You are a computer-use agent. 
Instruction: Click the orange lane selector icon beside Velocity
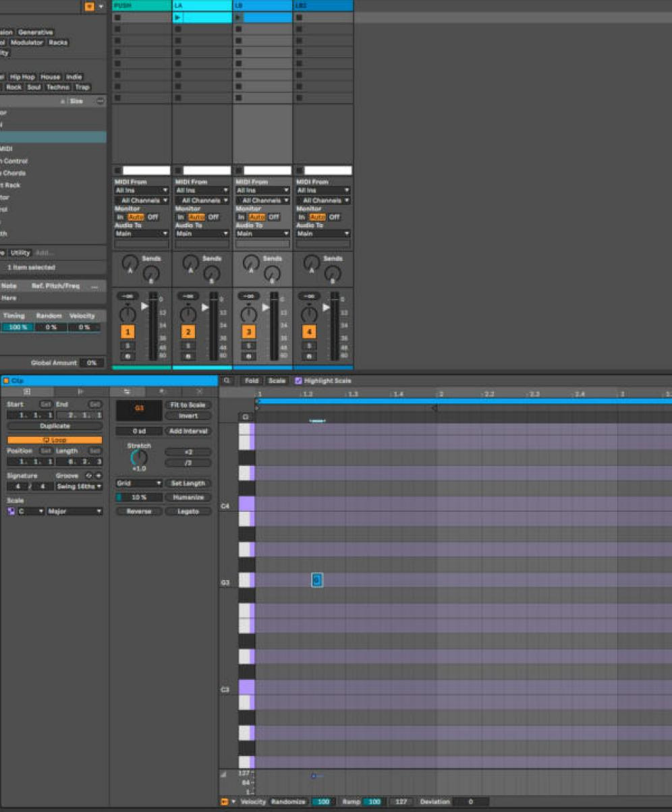(224, 801)
